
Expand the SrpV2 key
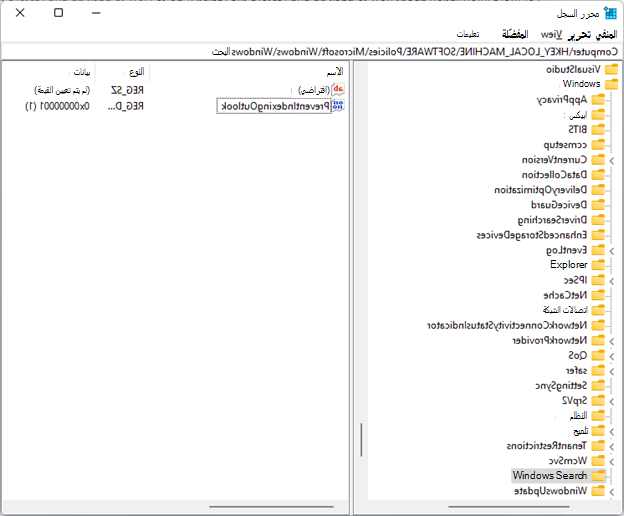[x=612, y=401]
